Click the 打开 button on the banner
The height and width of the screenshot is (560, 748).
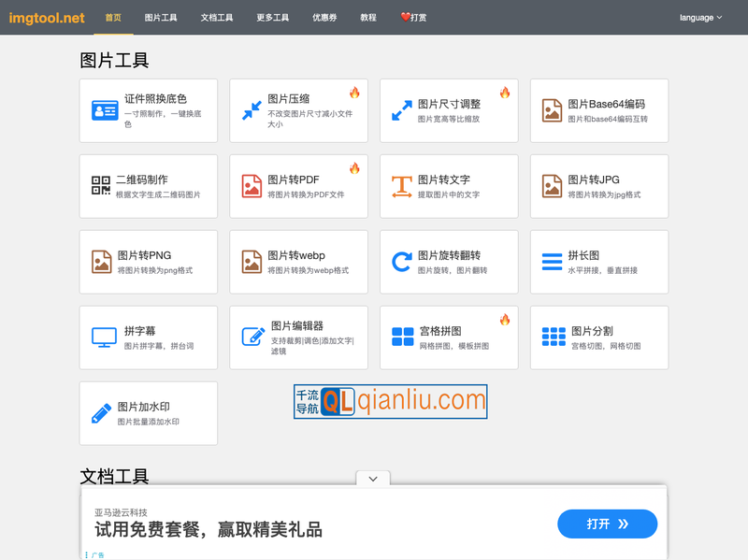607,524
